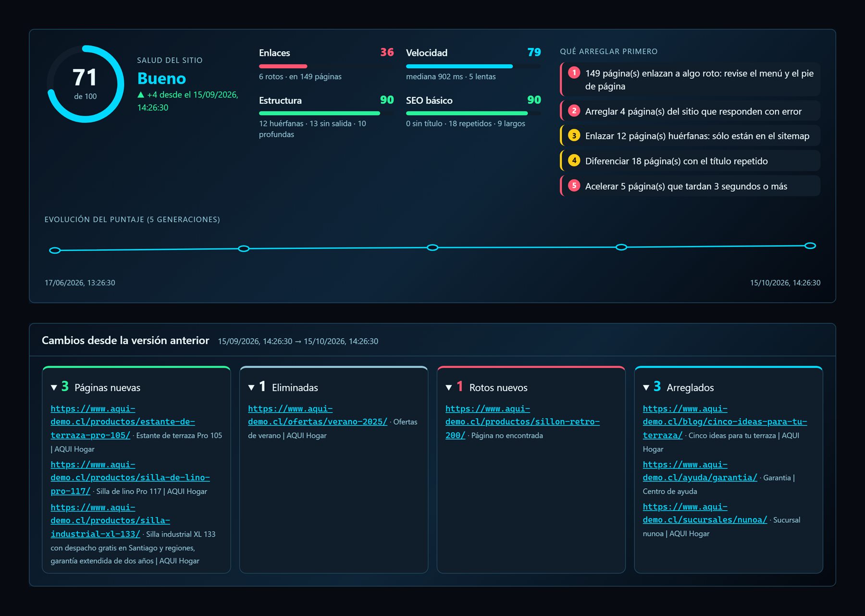The height and width of the screenshot is (616, 865).
Task: Collapse the Páginas nuevas section triangle
Action: coord(54,388)
